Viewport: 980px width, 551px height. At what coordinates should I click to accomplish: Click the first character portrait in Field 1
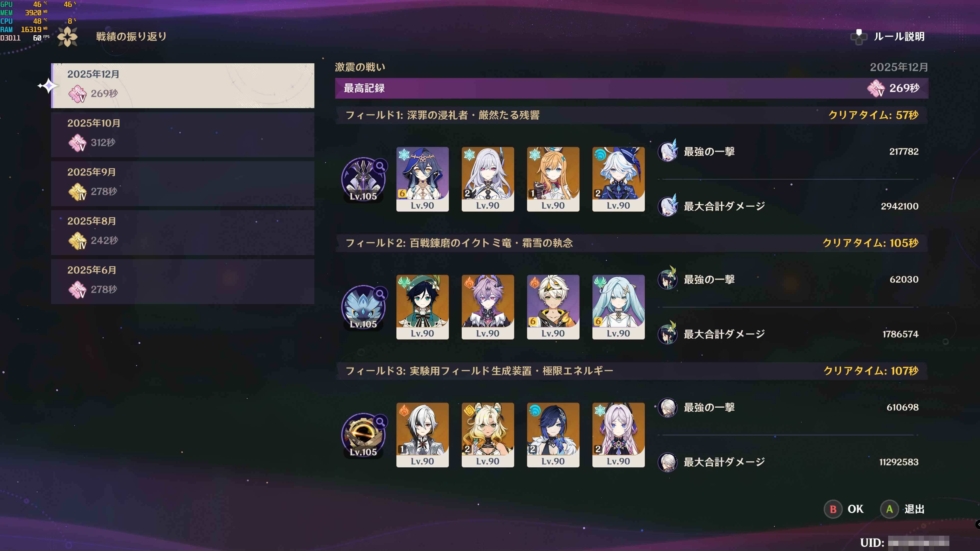tap(422, 179)
